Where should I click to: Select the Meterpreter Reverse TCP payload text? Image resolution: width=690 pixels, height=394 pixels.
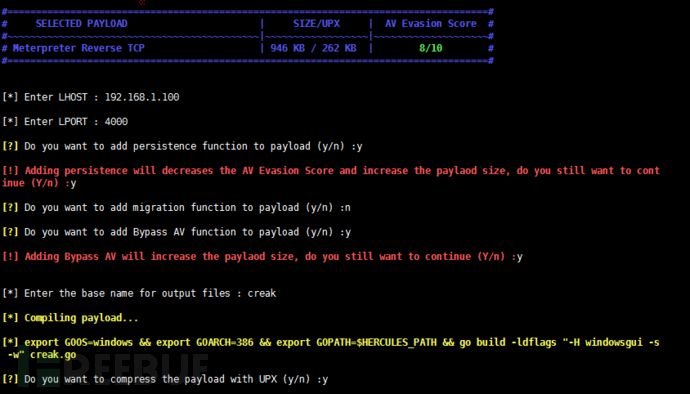78,48
